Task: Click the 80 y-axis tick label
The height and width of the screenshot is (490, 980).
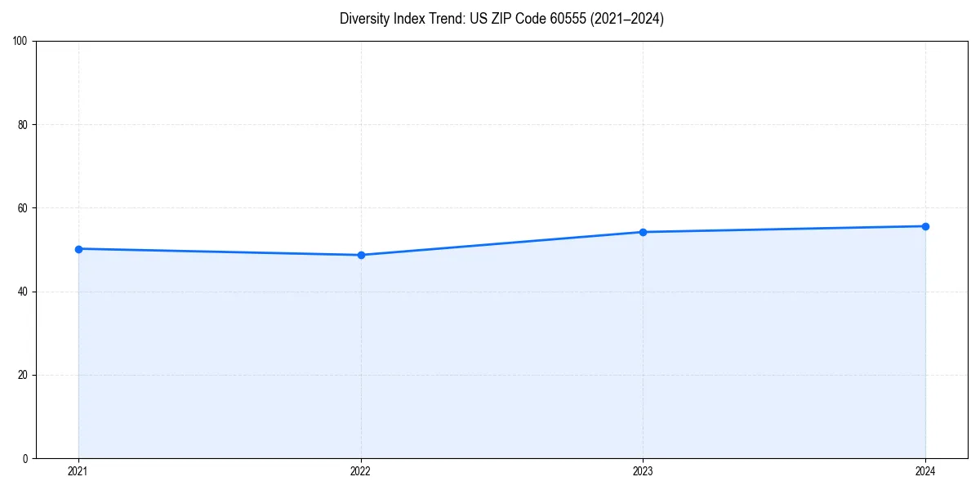Action: [22, 122]
